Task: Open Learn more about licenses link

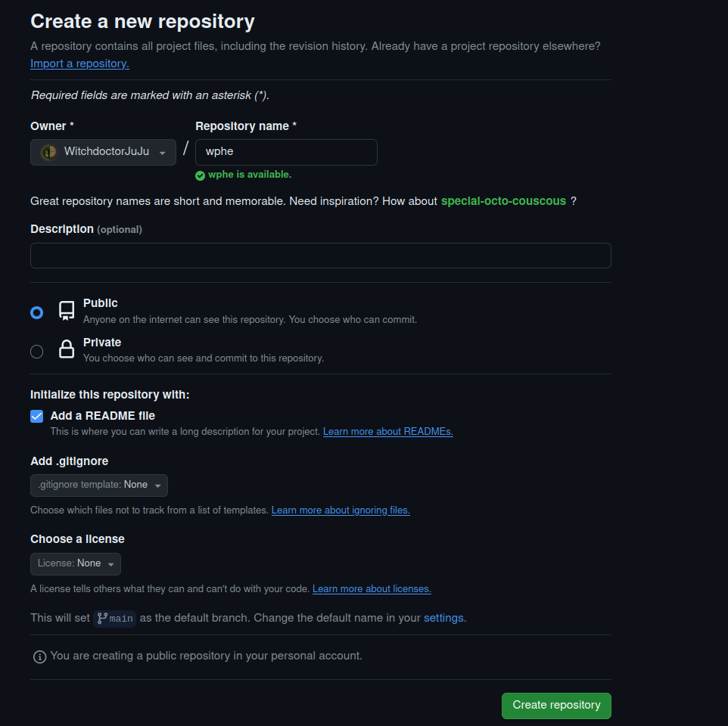Action: (372, 589)
